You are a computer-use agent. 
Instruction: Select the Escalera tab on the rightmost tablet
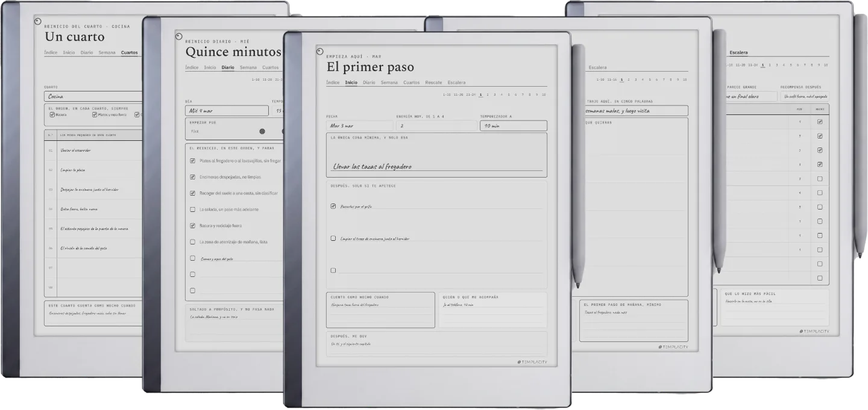tap(738, 52)
